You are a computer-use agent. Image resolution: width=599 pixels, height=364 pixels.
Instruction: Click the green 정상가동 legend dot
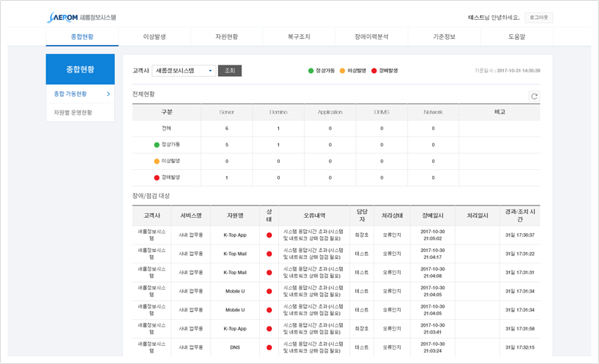coord(311,71)
